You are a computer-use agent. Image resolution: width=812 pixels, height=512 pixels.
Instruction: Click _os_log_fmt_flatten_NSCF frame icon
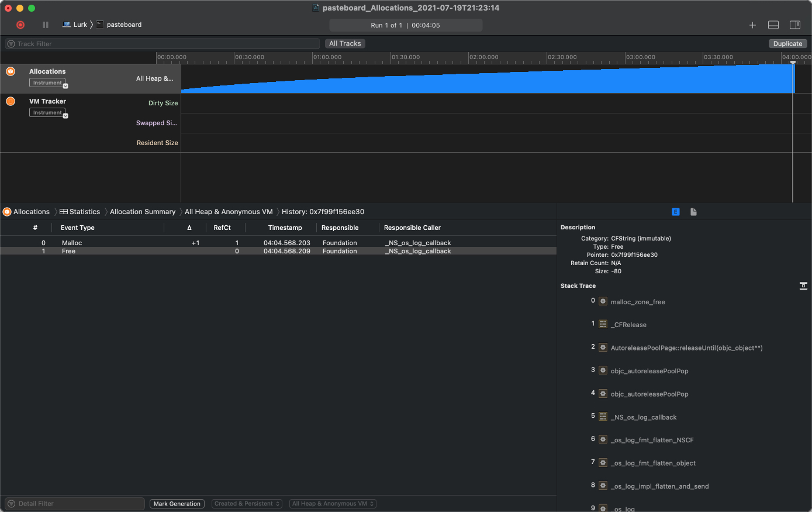tap(603, 439)
